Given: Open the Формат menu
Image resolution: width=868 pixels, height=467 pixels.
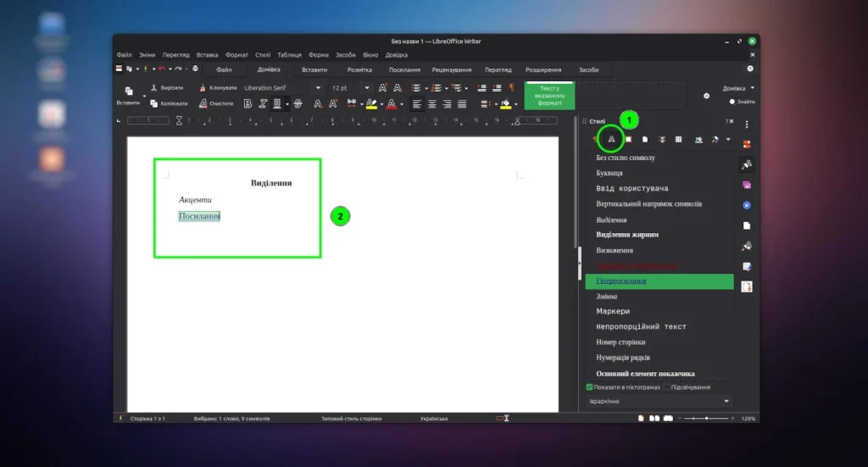Looking at the screenshot, I should (236, 55).
